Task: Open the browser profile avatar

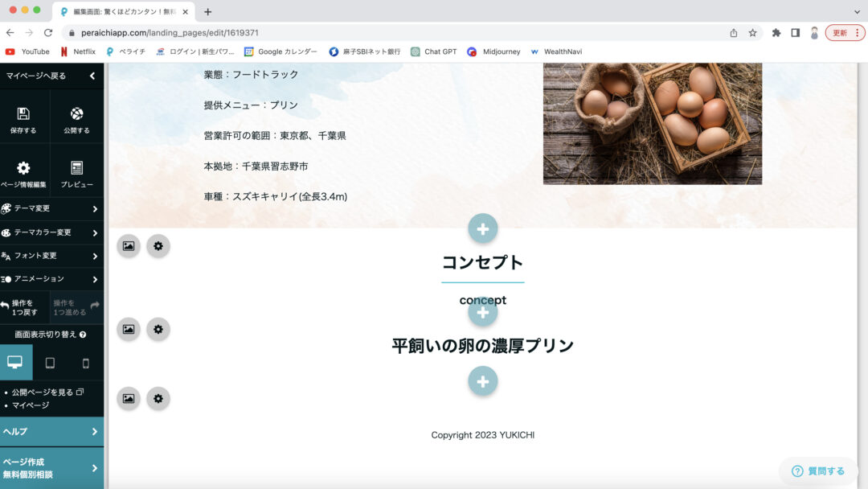Action: point(814,33)
